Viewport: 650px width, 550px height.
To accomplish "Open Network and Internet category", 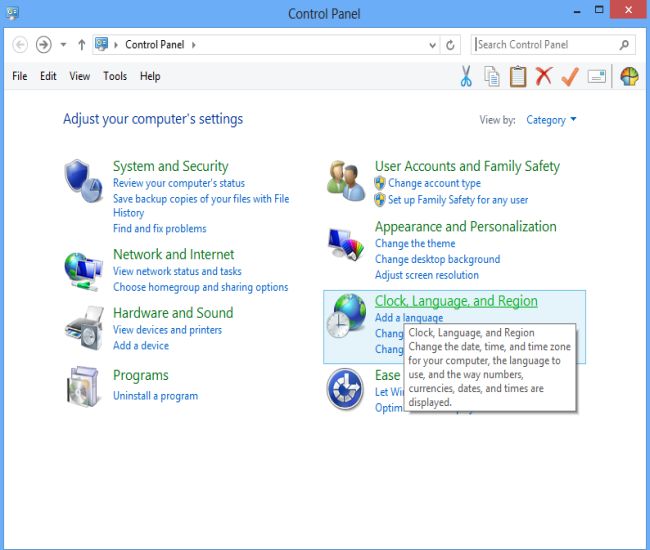I will (x=174, y=254).
